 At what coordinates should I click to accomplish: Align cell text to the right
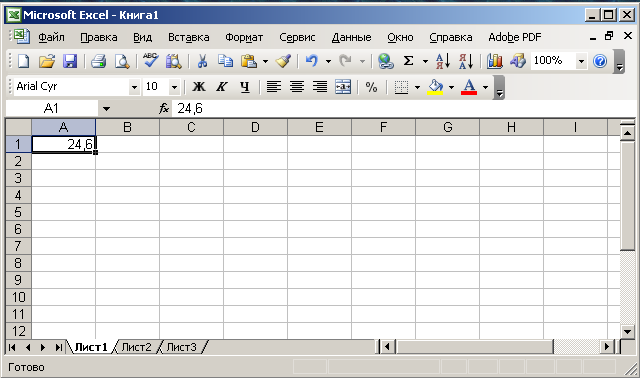[x=320, y=87]
